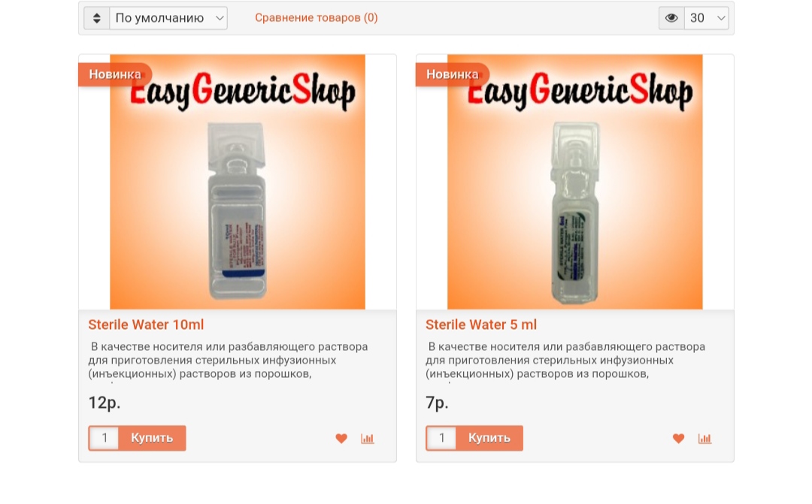This screenshot has height=504, width=812.
Task: Click the eye view-count icon
Action: pyautogui.click(x=671, y=18)
